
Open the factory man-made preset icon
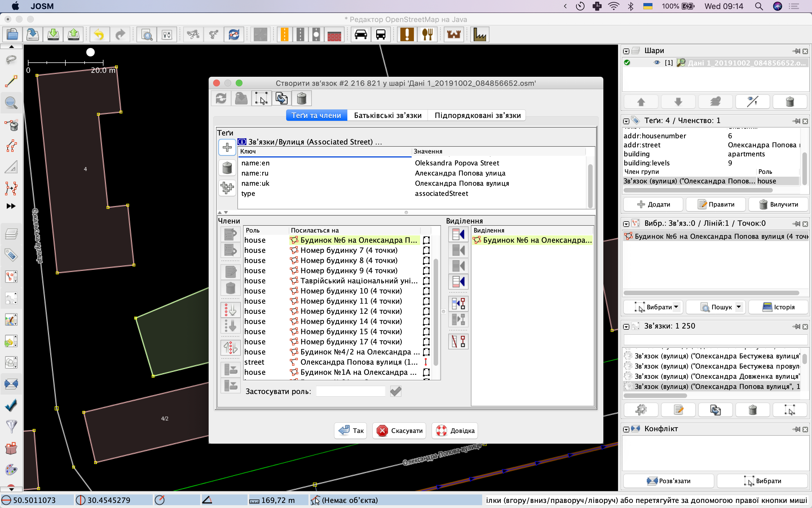[x=480, y=34]
